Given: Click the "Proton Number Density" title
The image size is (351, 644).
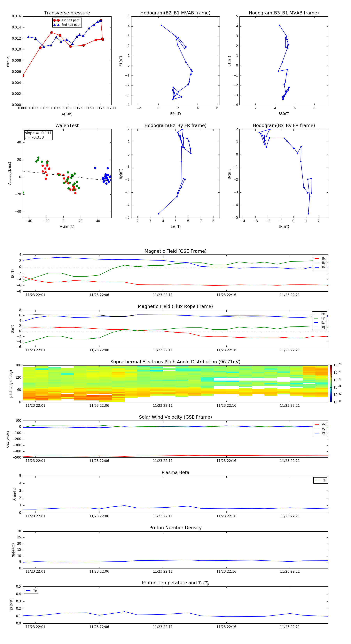Looking at the screenshot, I should click(175, 528).
